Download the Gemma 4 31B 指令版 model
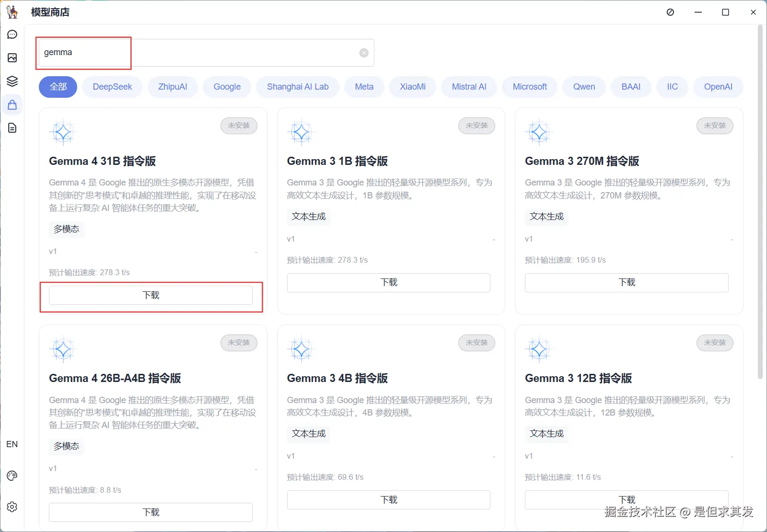This screenshot has width=767, height=532. pos(151,295)
